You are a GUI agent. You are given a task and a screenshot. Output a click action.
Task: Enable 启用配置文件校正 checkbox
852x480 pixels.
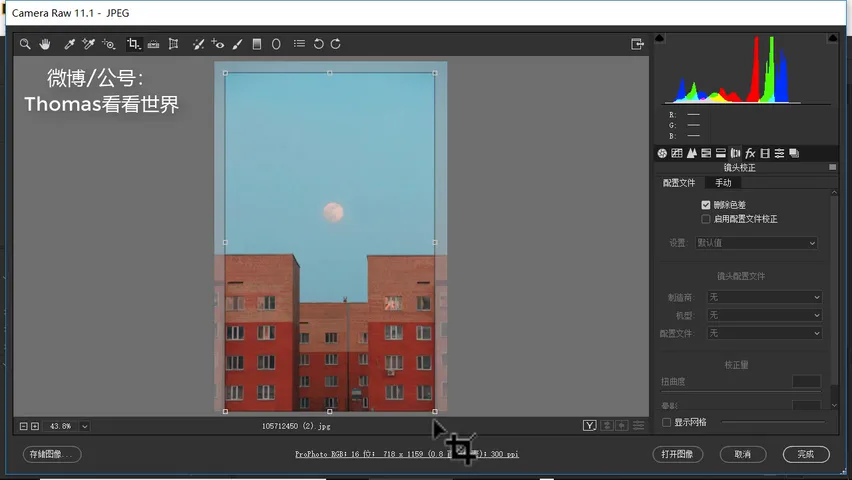[706, 219]
